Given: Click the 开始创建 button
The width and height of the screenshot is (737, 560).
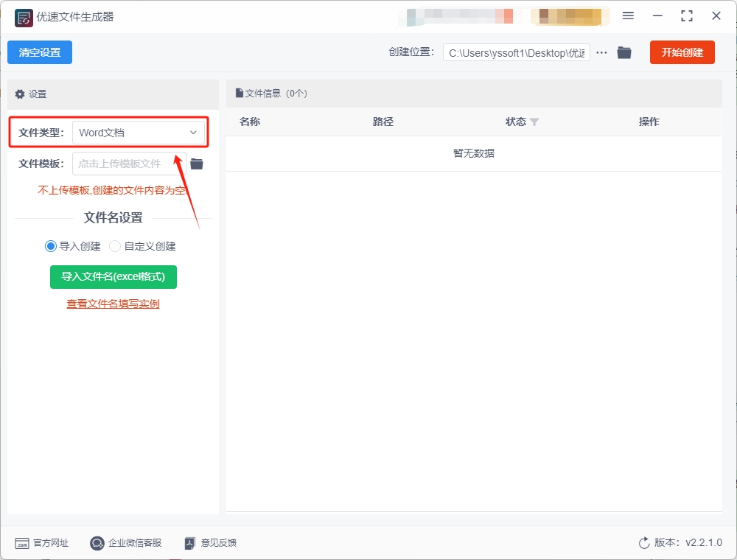Looking at the screenshot, I should (x=682, y=52).
